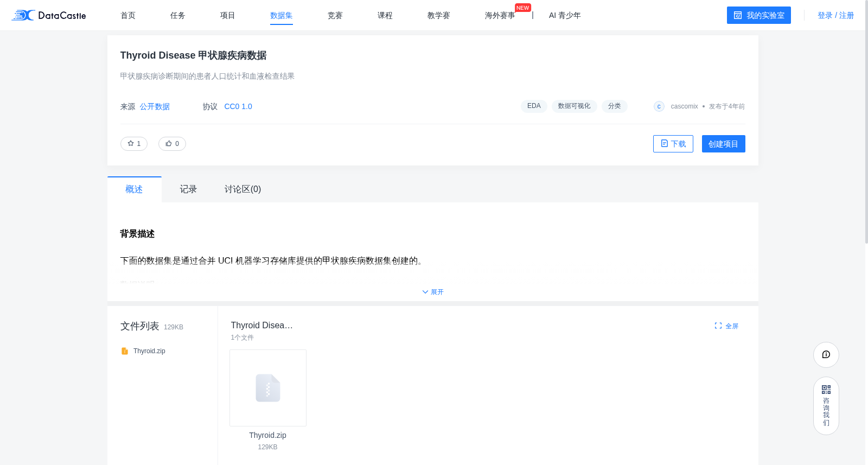This screenshot has width=868, height=465.
Task: Open the 竞赛 competitions page
Action: click(335, 15)
